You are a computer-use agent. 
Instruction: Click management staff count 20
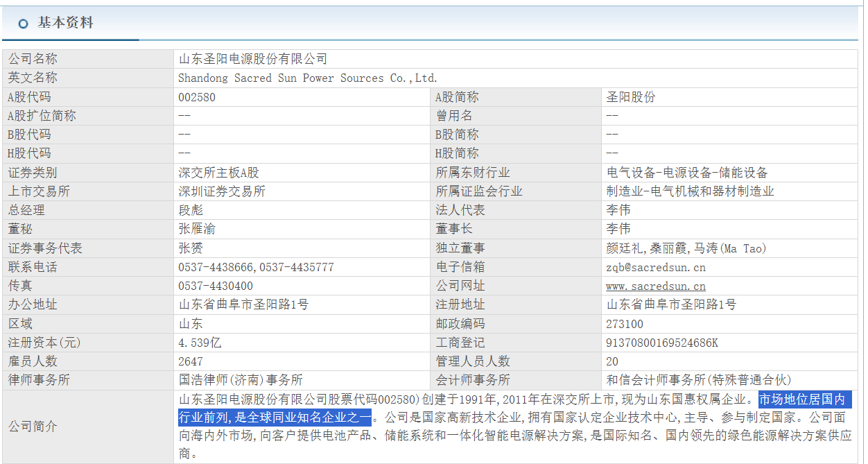612,361
